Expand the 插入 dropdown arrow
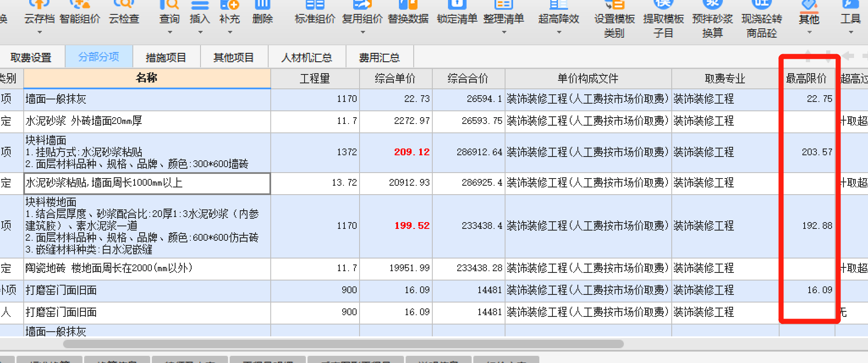This screenshot has height=363, width=868. pos(200,32)
